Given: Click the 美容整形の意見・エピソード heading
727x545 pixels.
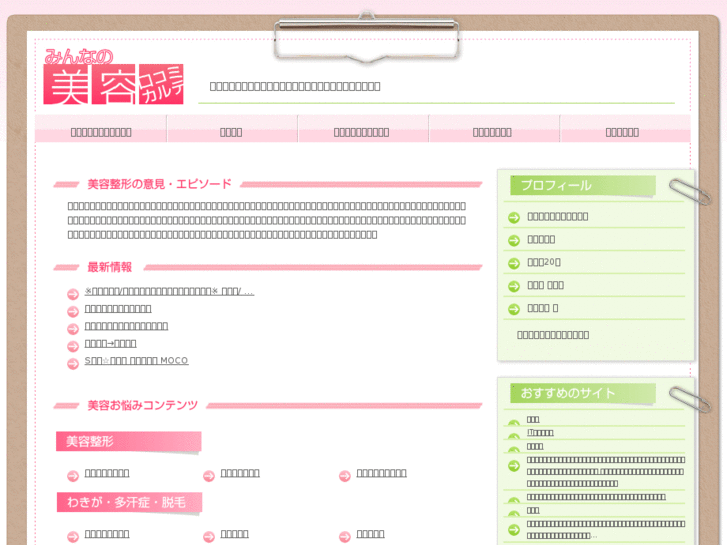Looking at the screenshot, I should click(159, 184).
